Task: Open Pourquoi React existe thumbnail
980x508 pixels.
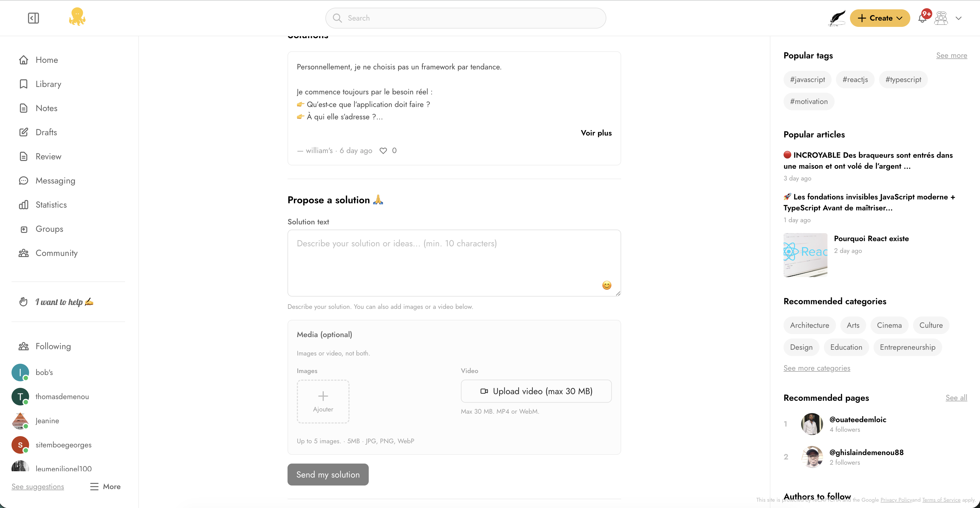Action: [x=806, y=255]
